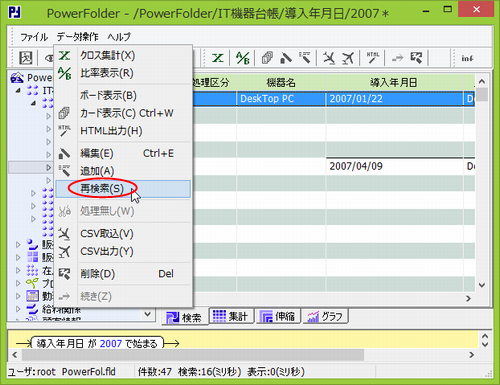Viewport: 500px width, 385px height.
Task: Switch to the 集計 tab
Action: pos(231,316)
